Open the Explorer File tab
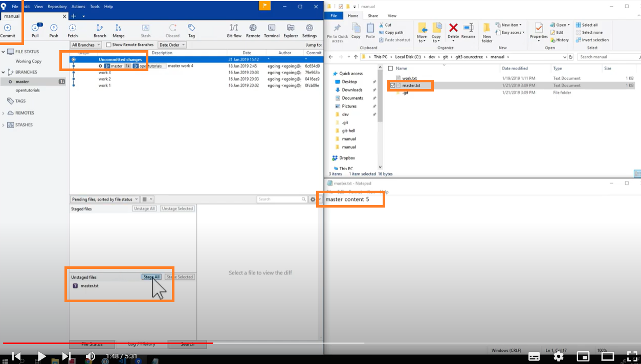 334,16
